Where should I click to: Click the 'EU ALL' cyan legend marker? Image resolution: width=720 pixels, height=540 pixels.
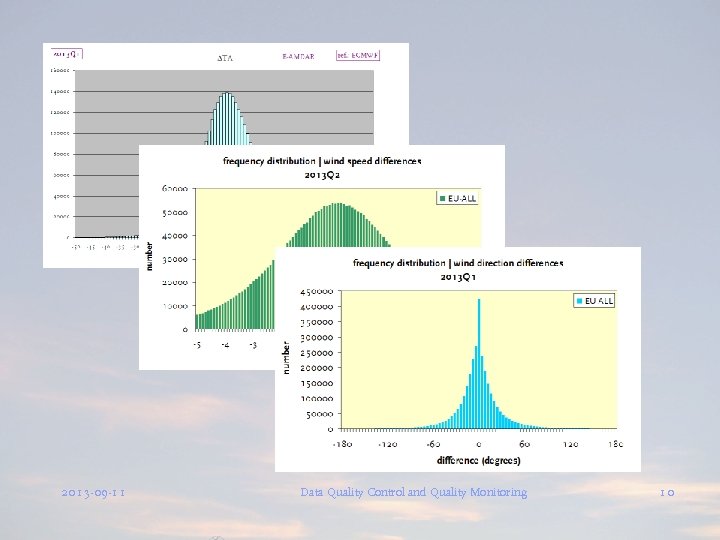[579, 301]
